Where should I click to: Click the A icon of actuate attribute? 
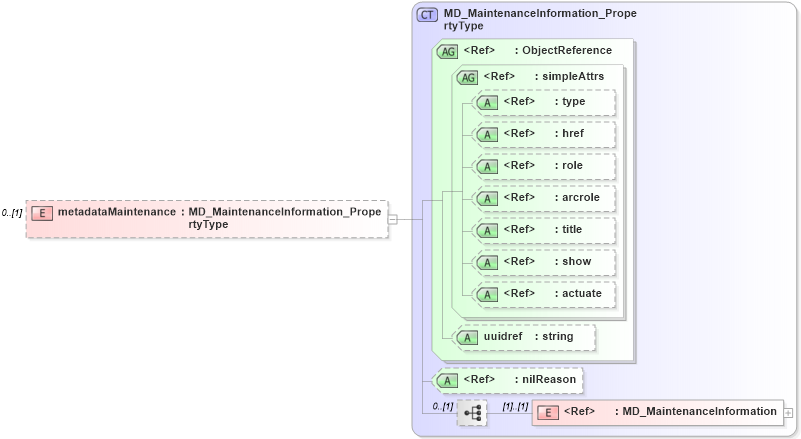(x=487, y=294)
